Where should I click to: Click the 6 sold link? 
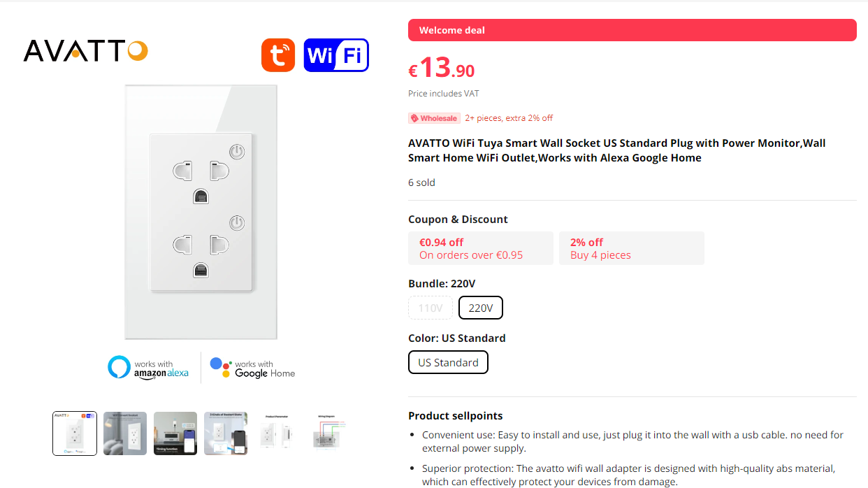421,182
